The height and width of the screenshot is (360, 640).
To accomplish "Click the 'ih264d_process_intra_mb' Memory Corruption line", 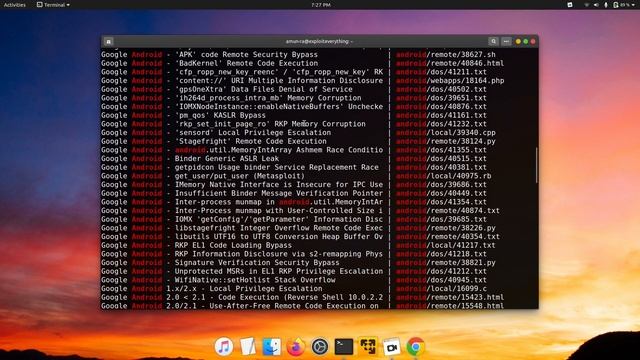I will click(231, 98).
